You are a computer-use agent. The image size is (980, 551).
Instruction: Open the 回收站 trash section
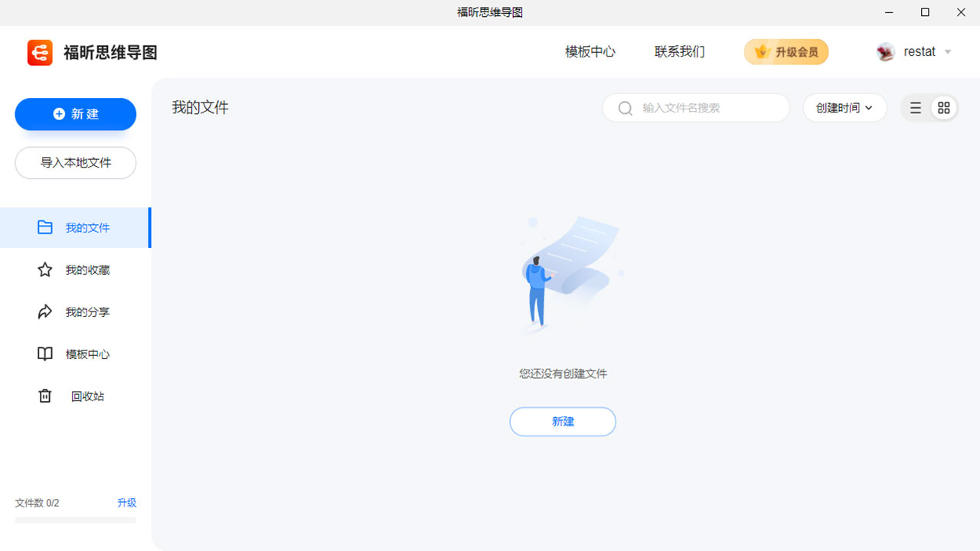[x=44, y=396]
